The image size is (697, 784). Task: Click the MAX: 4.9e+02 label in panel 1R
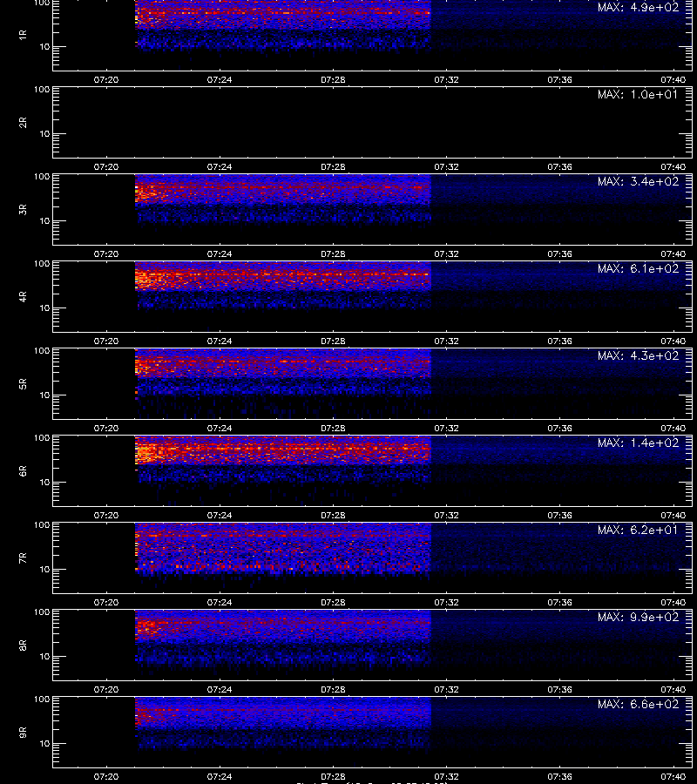pos(638,8)
